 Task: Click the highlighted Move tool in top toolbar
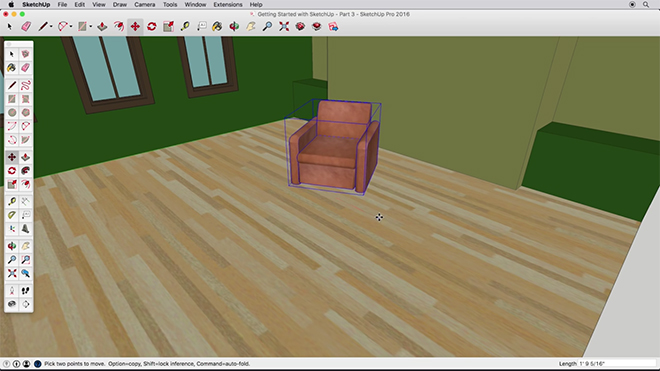135,27
